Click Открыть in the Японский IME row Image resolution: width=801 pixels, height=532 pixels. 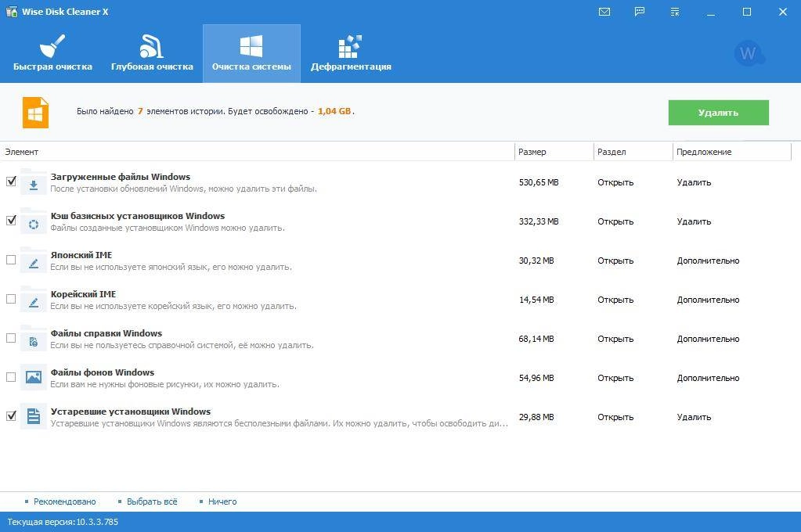(x=615, y=261)
